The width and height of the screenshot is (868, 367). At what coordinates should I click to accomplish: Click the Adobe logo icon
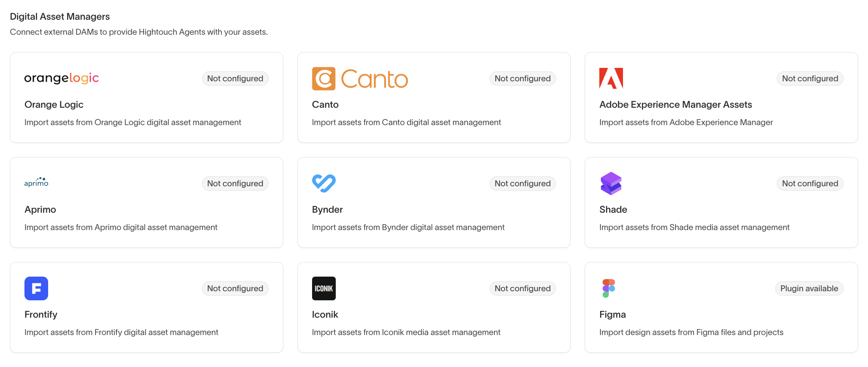[x=611, y=78]
